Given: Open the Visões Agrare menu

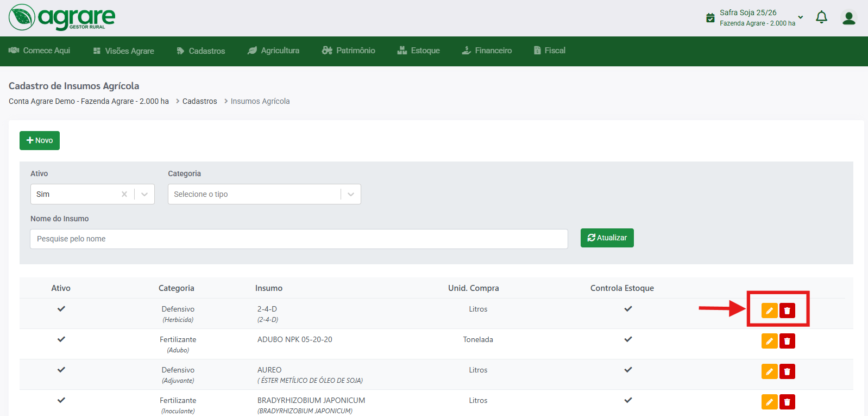Looking at the screenshot, I should click(x=123, y=51).
